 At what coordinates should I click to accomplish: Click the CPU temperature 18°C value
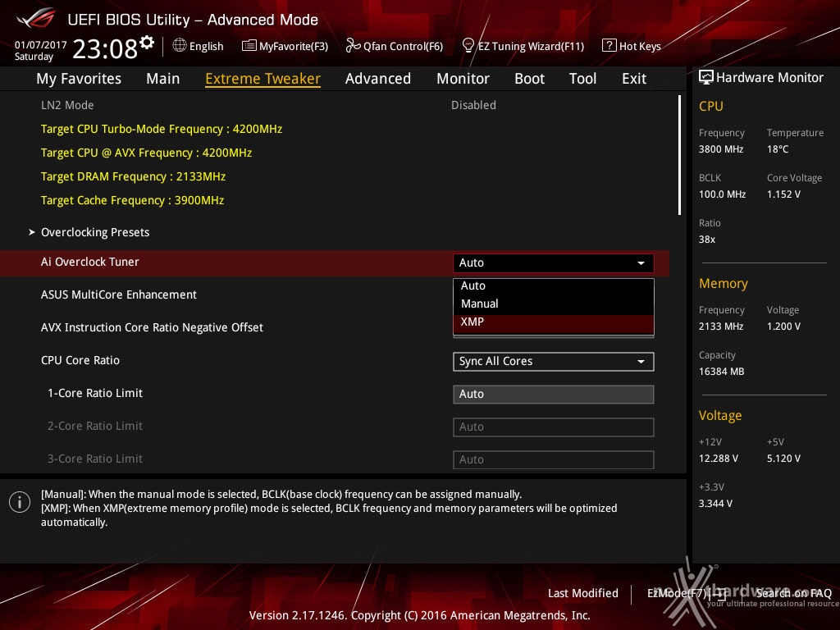[x=778, y=149]
